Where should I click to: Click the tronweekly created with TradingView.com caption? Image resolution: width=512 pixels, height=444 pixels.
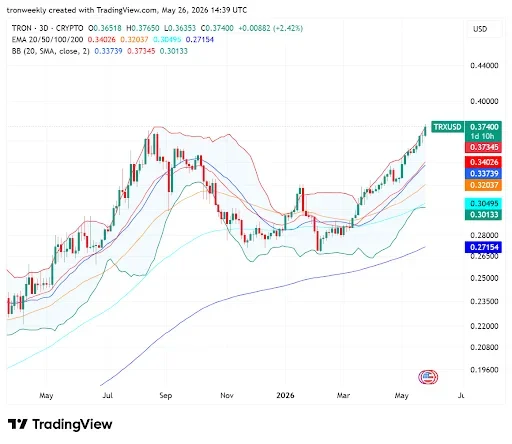[127, 10]
